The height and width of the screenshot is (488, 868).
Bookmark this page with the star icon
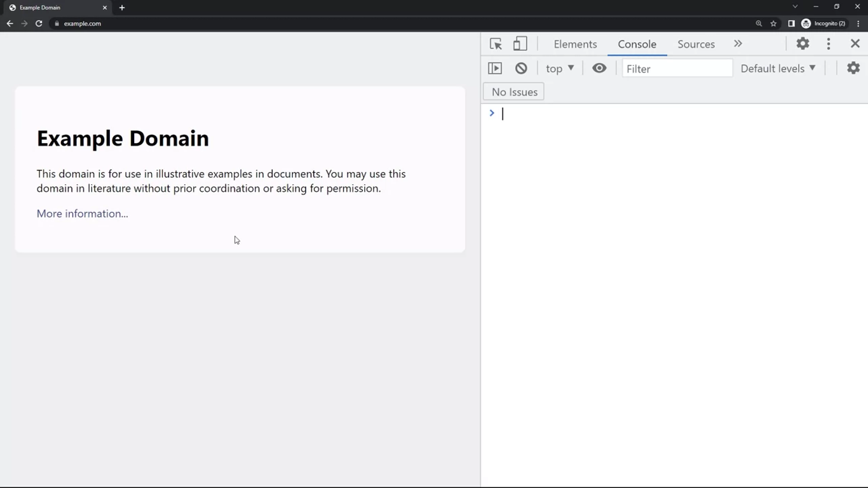[773, 24]
